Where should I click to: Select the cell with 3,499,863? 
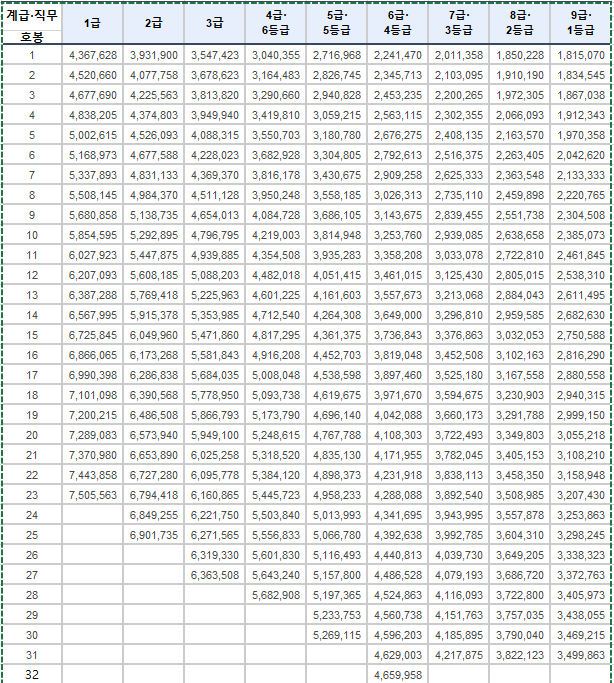coord(580,656)
